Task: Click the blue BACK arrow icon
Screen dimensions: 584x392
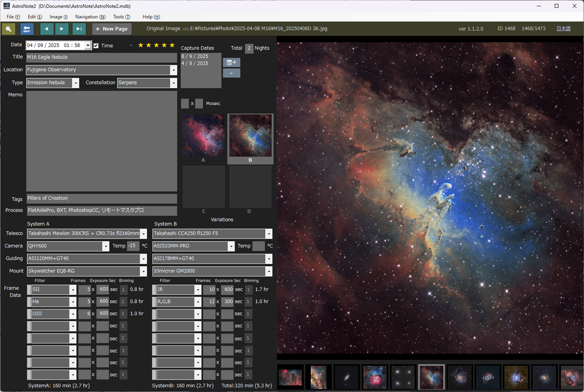Action: tap(26, 29)
